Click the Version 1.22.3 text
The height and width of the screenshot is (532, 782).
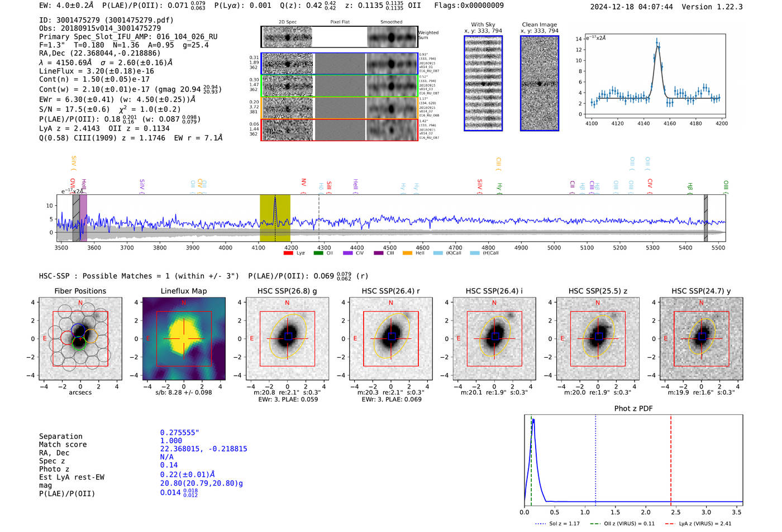[712, 7]
